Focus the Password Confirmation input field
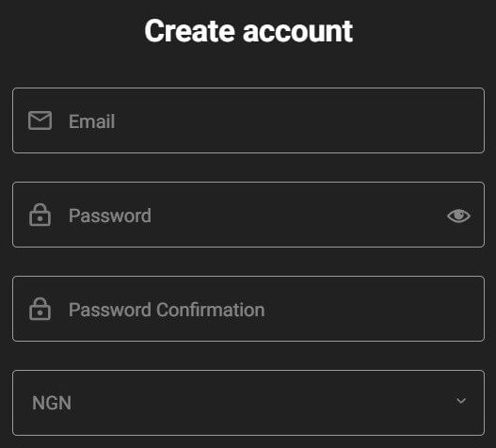This screenshot has height=448, width=496. coord(248,309)
